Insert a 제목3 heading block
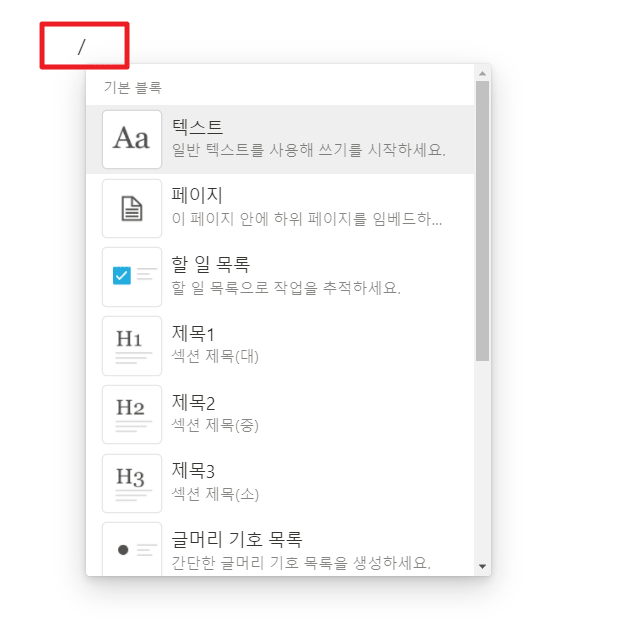 [x=280, y=483]
